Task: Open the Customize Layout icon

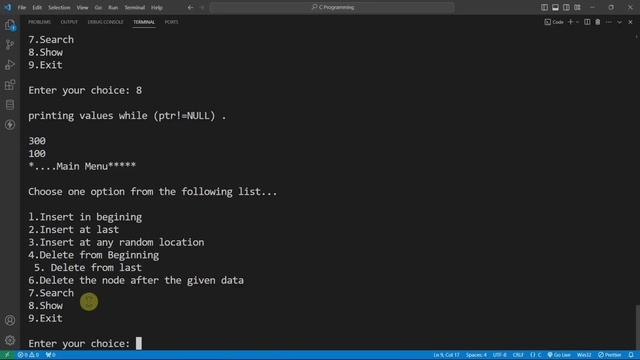Action: [x=577, y=7]
